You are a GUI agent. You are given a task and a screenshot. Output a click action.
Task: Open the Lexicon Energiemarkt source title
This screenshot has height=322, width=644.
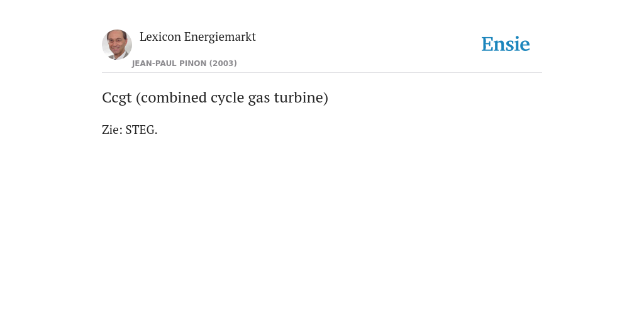pos(197,36)
